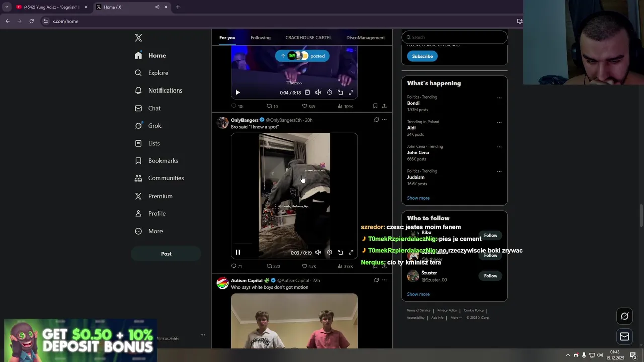The height and width of the screenshot is (362, 644).
Task: Enter fullscreen on the 0:18 video
Action: (351, 93)
